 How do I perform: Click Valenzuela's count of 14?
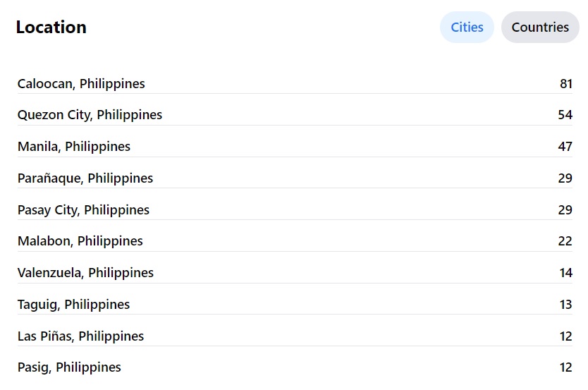point(565,273)
